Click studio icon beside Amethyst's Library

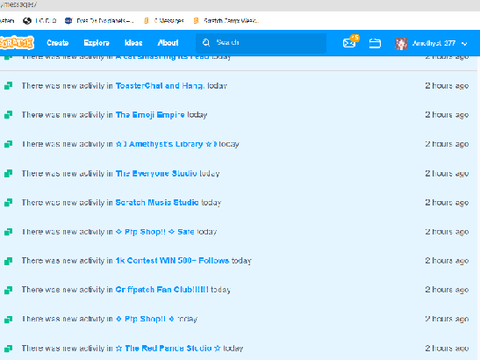pyautogui.click(x=8, y=144)
